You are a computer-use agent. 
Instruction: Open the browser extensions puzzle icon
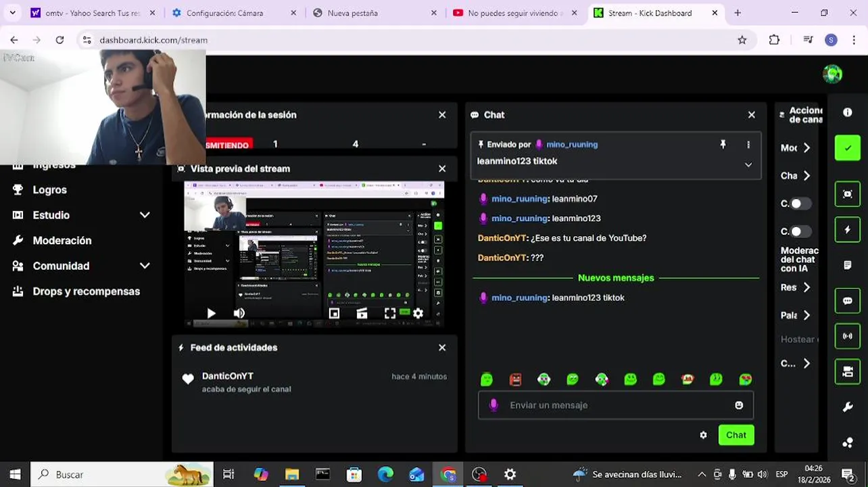point(775,40)
